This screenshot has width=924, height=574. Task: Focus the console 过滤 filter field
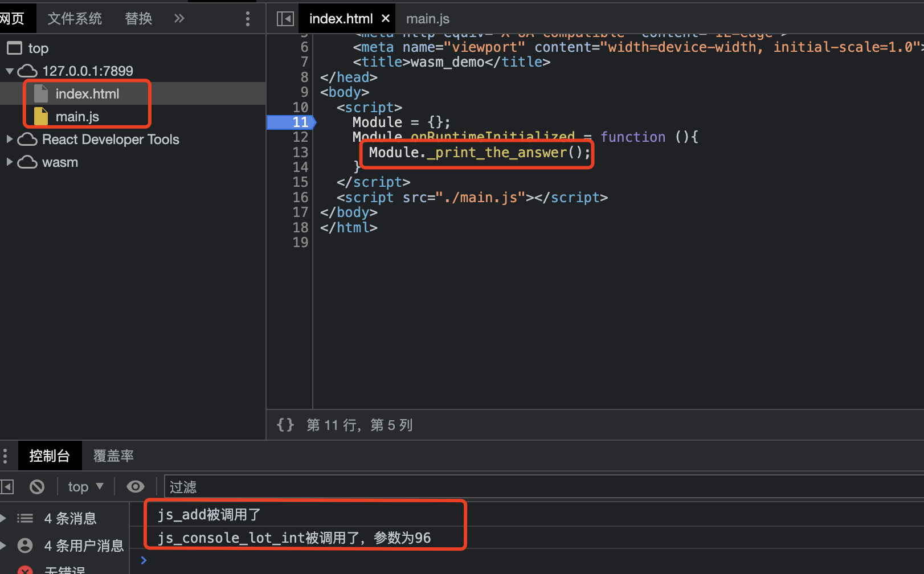click(x=544, y=487)
